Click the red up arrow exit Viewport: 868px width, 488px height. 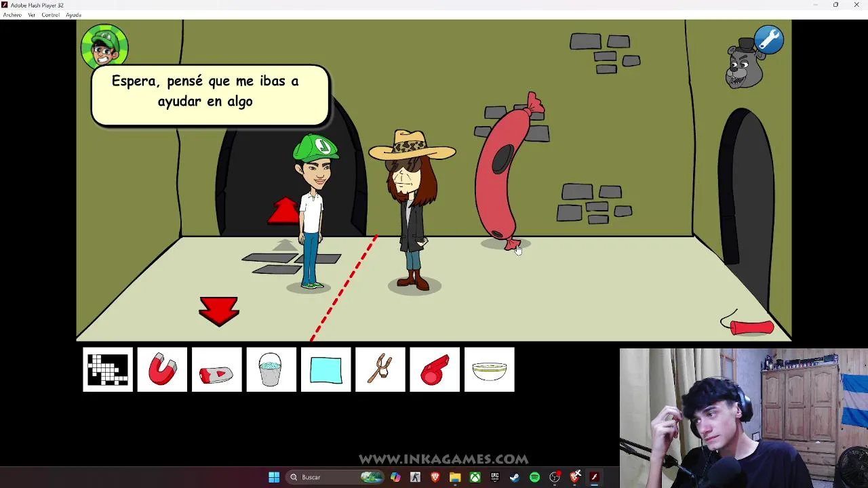click(283, 211)
